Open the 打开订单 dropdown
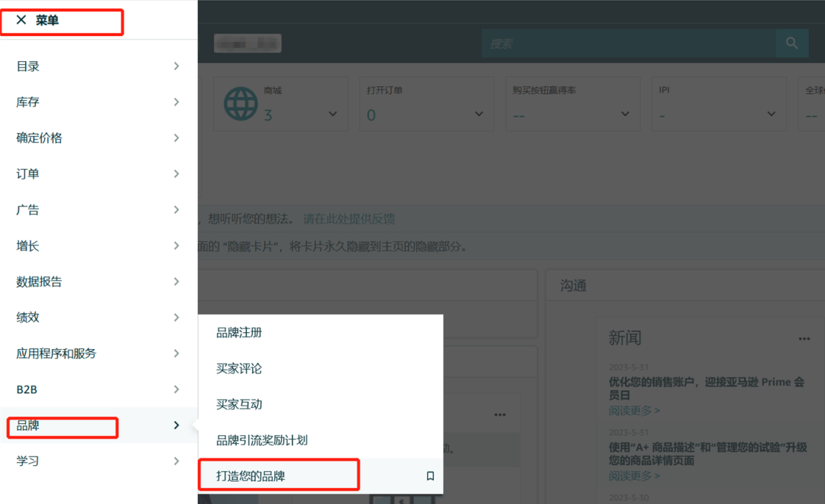 [x=477, y=114]
